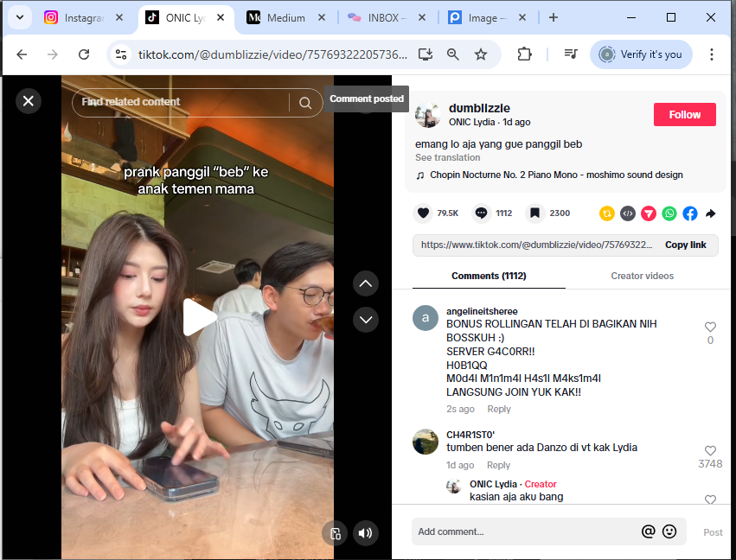The image size is (736, 560).
Task: Click Copy link button
Action: tap(685, 245)
